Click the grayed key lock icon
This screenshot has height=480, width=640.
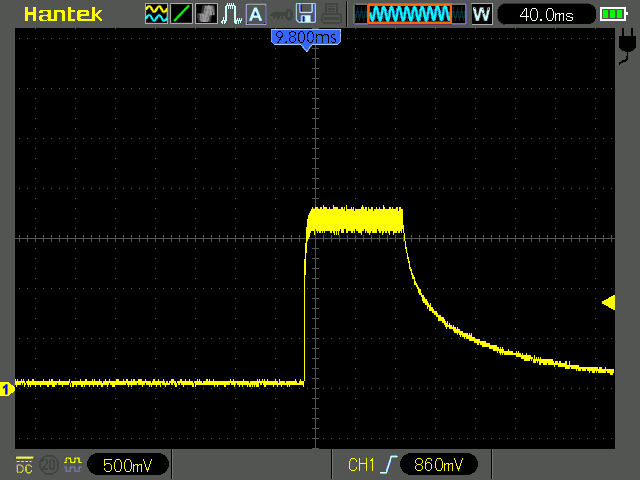(x=281, y=15)
